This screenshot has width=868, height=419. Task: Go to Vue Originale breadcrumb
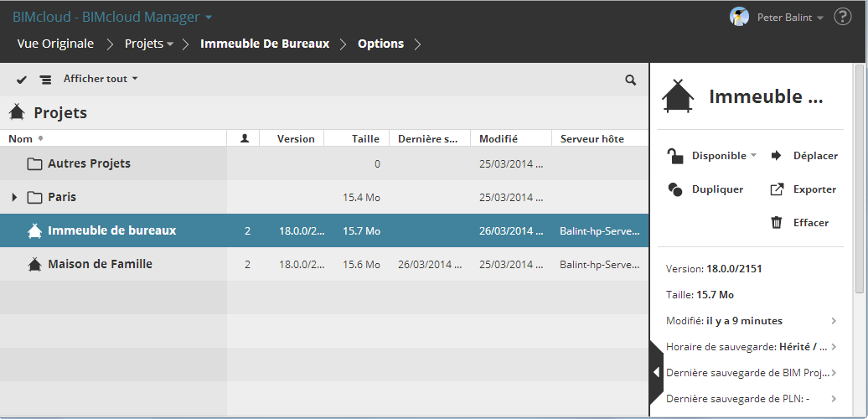tap(55, 44)
